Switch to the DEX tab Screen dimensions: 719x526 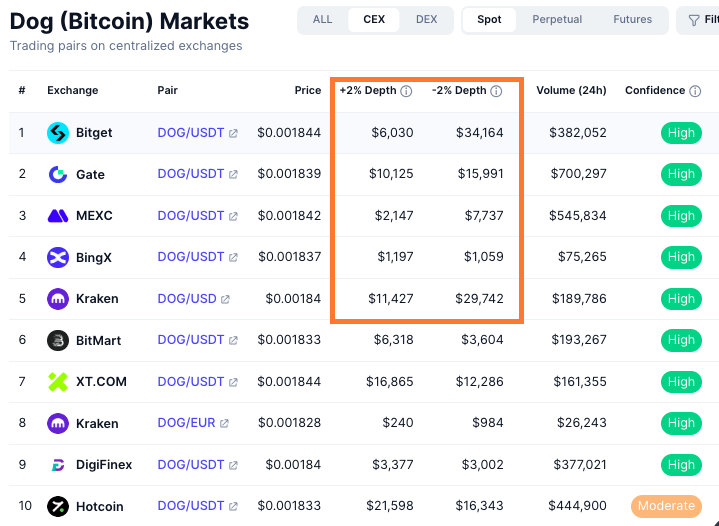point(426,20)
